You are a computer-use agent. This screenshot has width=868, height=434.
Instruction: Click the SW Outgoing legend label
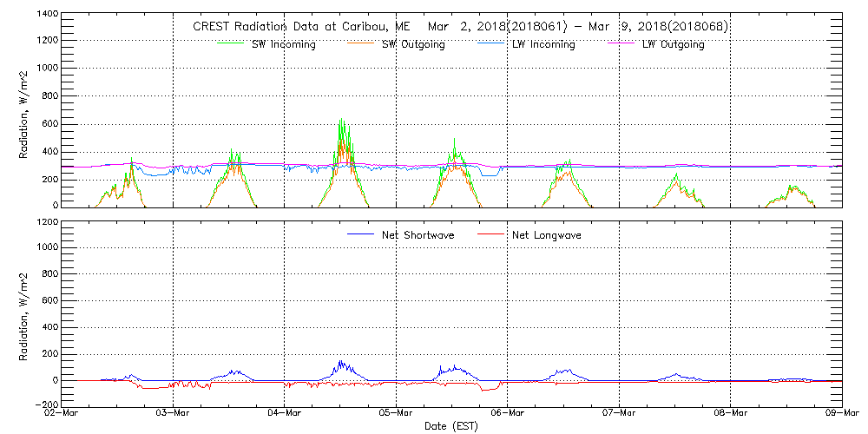coord(413,44)
